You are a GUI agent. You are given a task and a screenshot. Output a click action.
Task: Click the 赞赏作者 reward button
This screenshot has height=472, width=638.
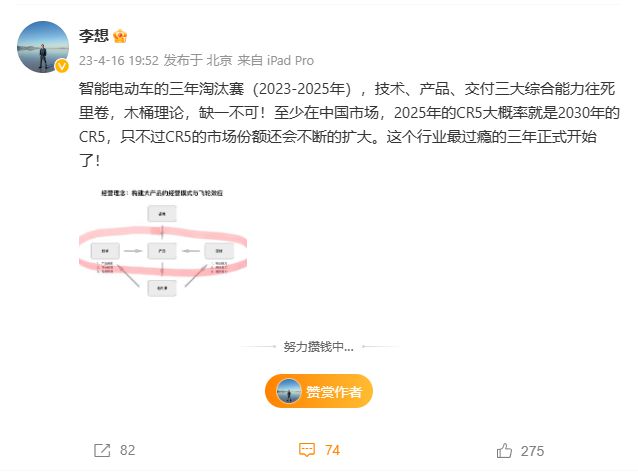[x=319, y=391]
